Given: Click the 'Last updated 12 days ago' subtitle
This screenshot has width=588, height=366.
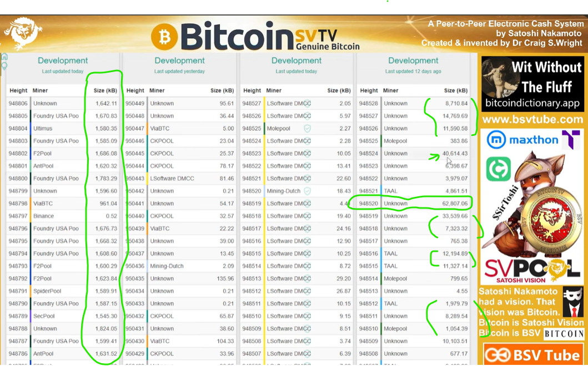Looking at the screenshot, I should pos(413,71).
